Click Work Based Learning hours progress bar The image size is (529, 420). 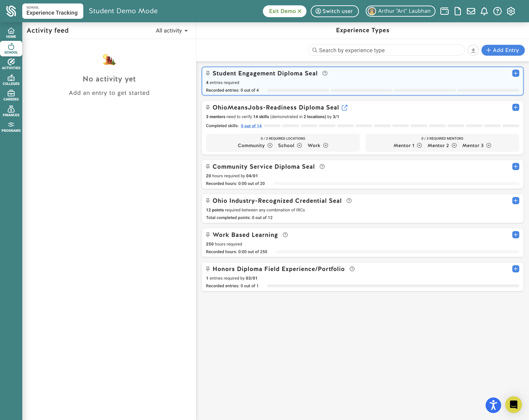tap(397, 252)
